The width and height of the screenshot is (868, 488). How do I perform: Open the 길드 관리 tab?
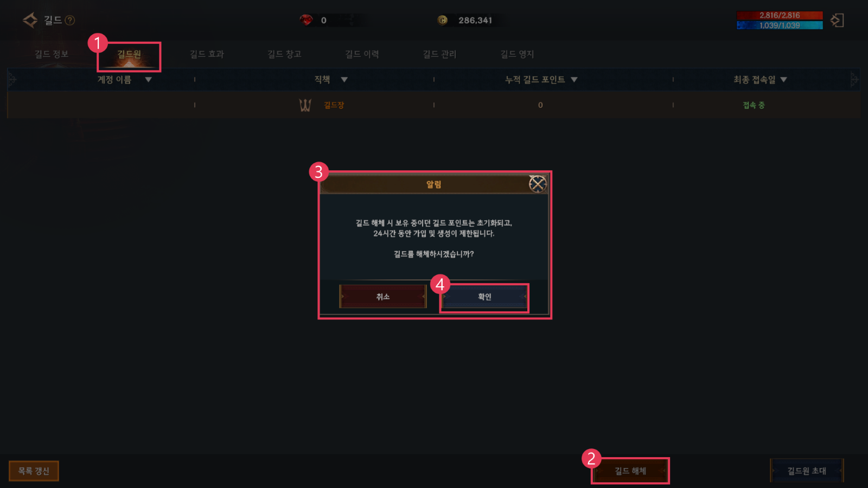pyautogui.click(x=439, y=54)
